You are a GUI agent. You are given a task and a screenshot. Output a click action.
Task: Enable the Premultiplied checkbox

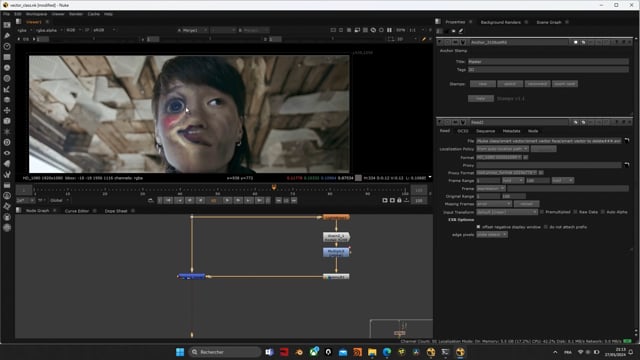[x=542, y=212]
